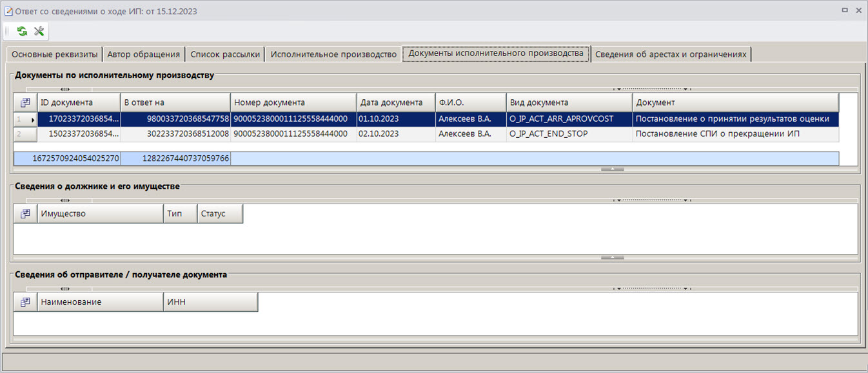
Task: Click the green refresh icon in toolbar
Action: pos(22,32)
